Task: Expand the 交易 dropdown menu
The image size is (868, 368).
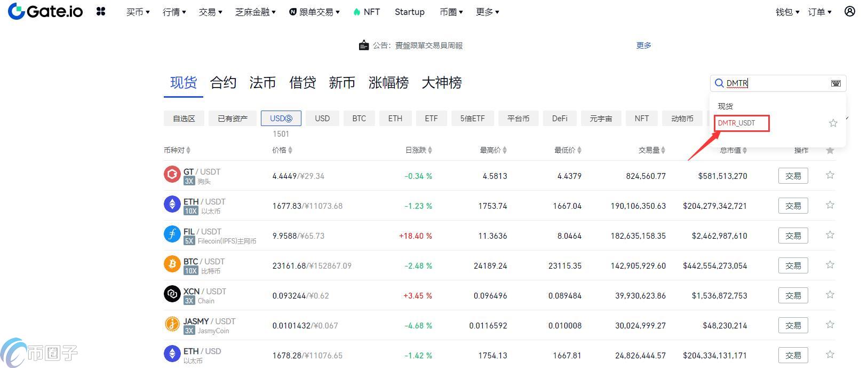Action: point(210,12)
